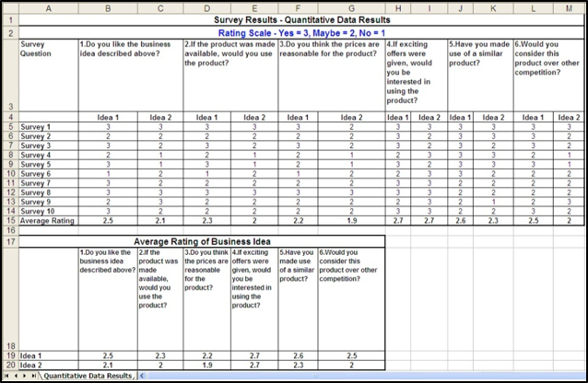Select row 19 header number

[x=10, y=355]
